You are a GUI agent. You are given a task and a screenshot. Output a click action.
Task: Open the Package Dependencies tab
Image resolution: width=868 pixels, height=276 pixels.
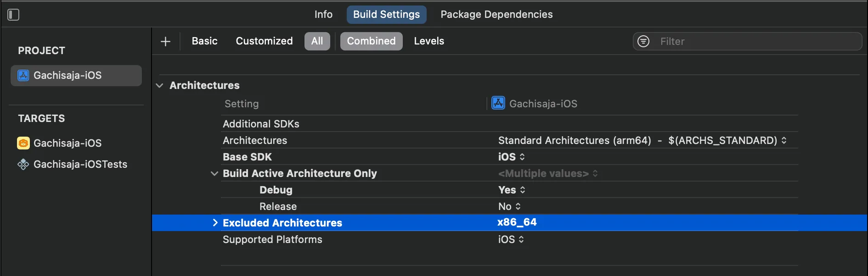tap(496, 15)
